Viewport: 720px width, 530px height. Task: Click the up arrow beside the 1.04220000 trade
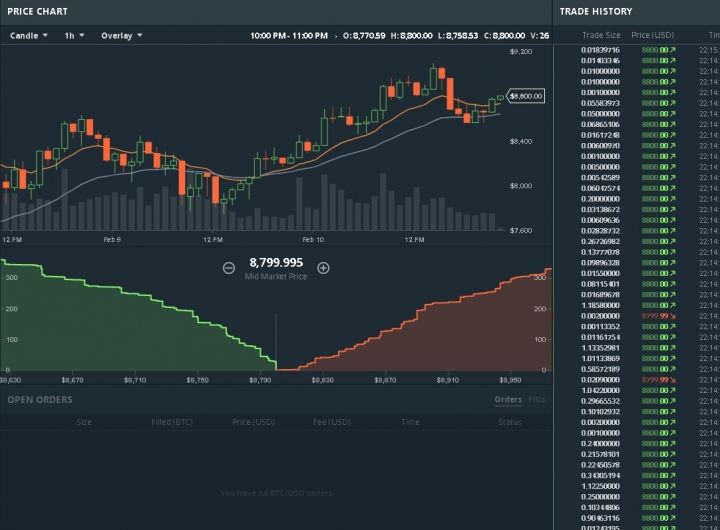point(673,390)
